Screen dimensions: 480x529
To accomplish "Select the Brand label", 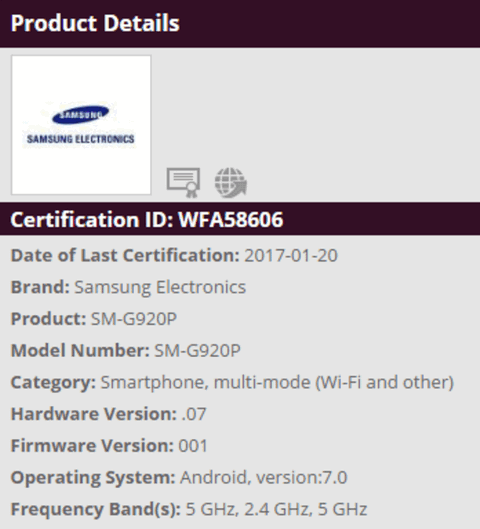I will pos(40,287).
